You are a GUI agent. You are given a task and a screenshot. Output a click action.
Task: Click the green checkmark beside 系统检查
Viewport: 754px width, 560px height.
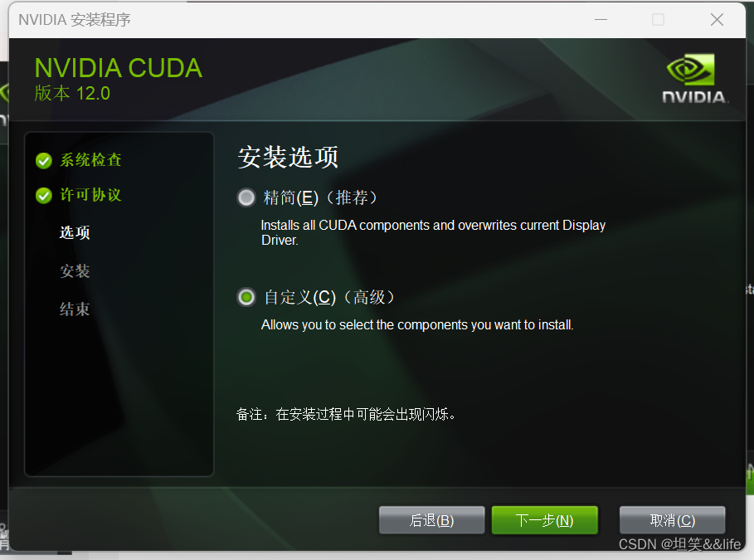point(44,161)
